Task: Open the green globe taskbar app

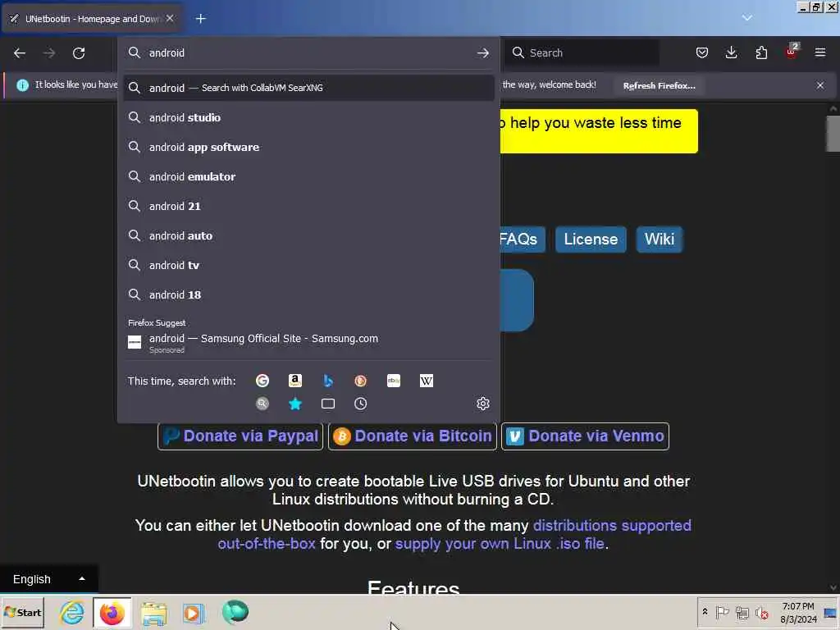Action: (235, 612)
